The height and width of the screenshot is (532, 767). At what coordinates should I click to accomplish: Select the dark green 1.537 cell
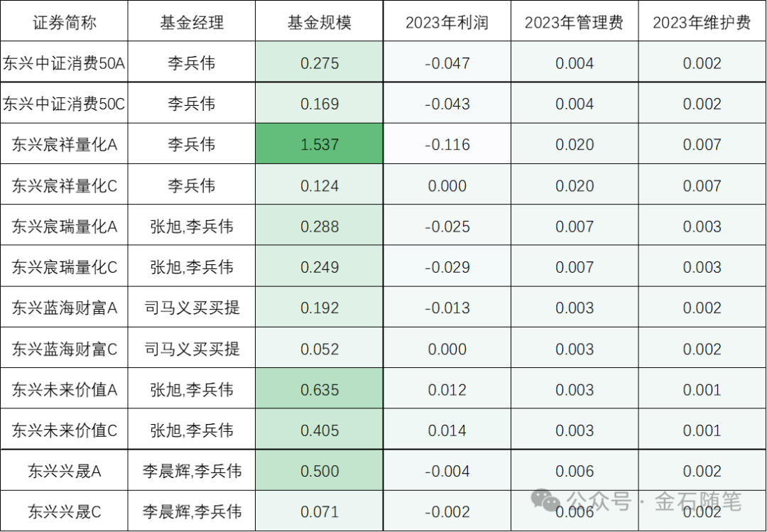pyautogui.click(x=320, y=144)
